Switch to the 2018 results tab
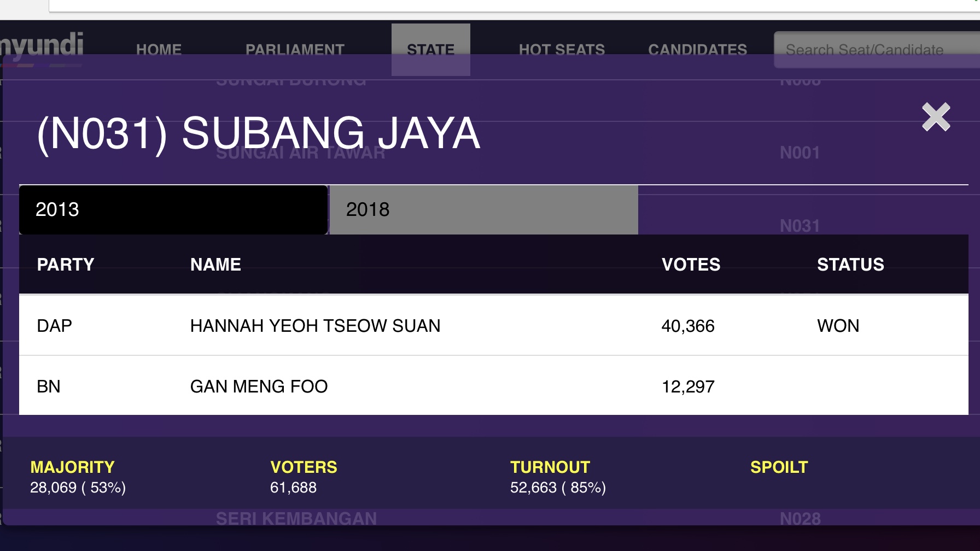The image size is (980, 551). point(483,210)
